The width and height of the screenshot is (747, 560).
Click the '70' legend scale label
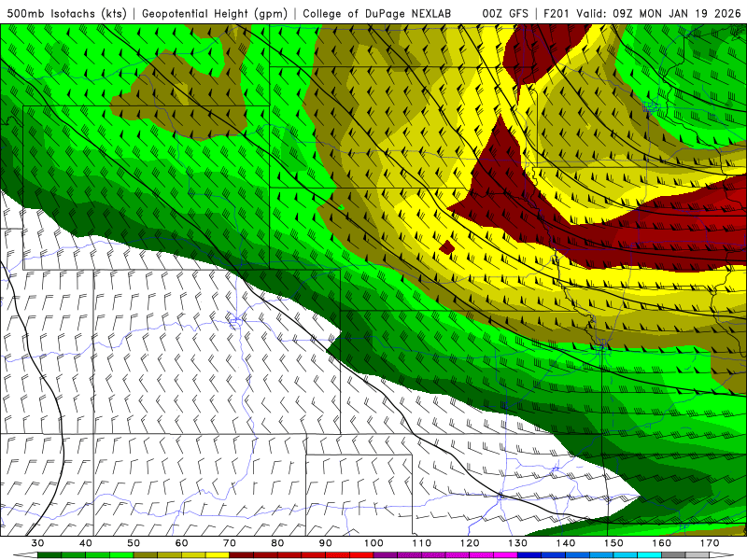coord(230,543)
